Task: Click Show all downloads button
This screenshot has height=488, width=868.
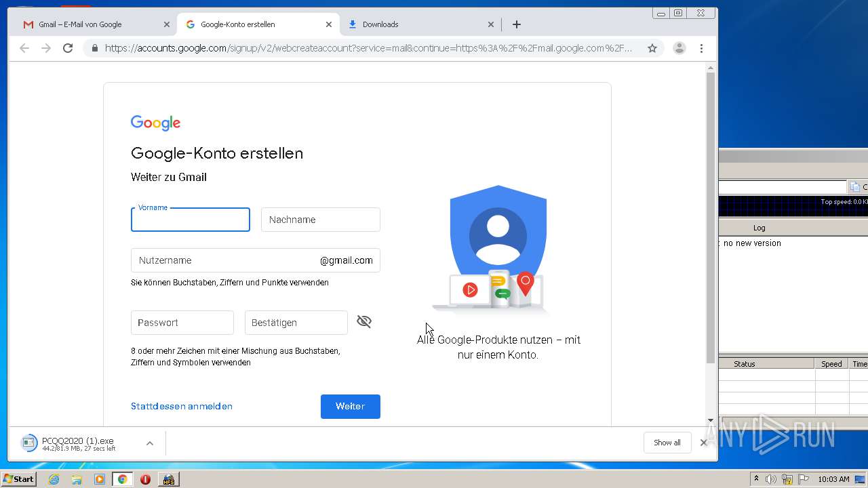Action: click(667, 443)
